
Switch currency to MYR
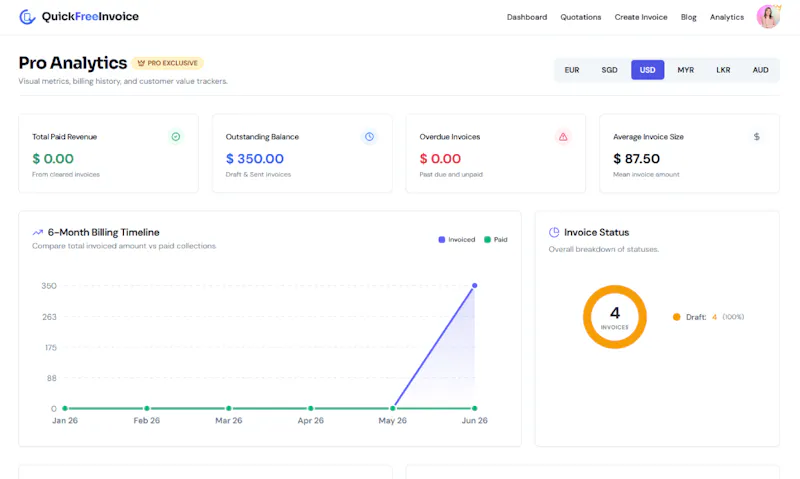click(x=686, y=70)
